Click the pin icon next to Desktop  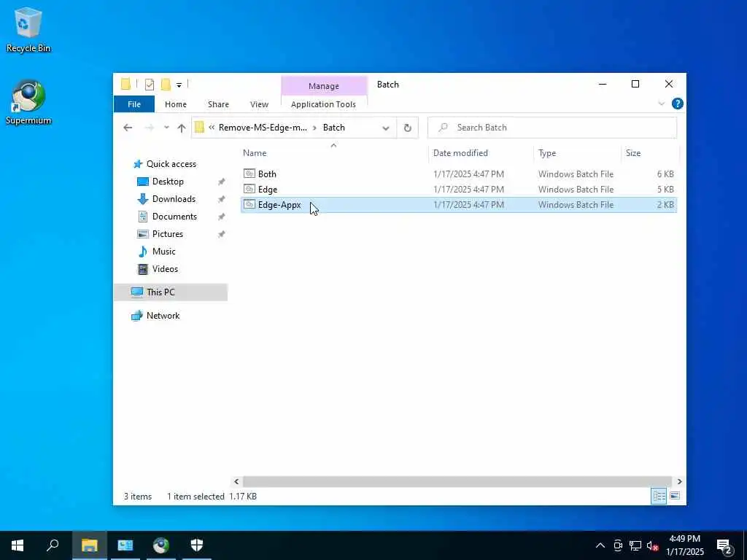(x=221, y=182)
